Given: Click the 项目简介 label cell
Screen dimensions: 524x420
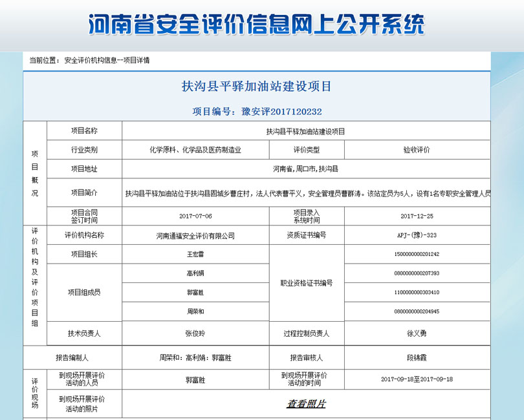Looking at the screenshot, I should 84,193.
